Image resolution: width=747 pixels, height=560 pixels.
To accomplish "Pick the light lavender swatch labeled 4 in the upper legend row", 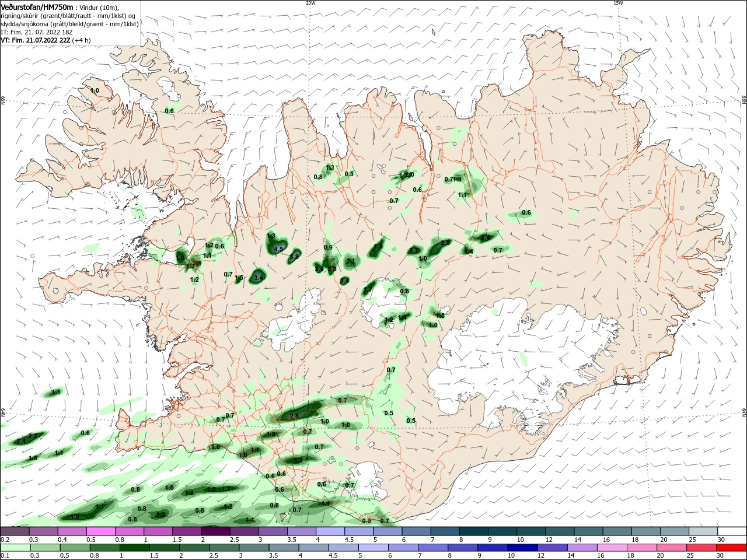I will pyautogui.click(x=330, y=531).
